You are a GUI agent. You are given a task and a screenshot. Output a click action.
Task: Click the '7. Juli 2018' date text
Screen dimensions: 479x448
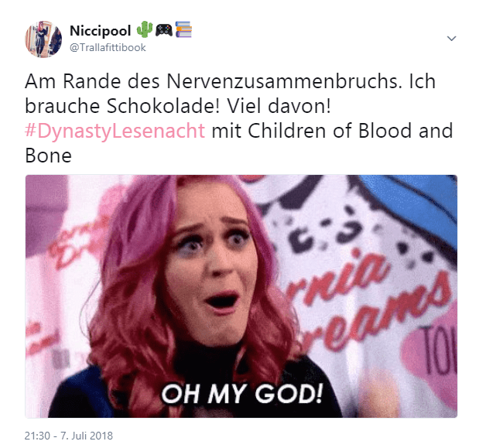(87, 436)
